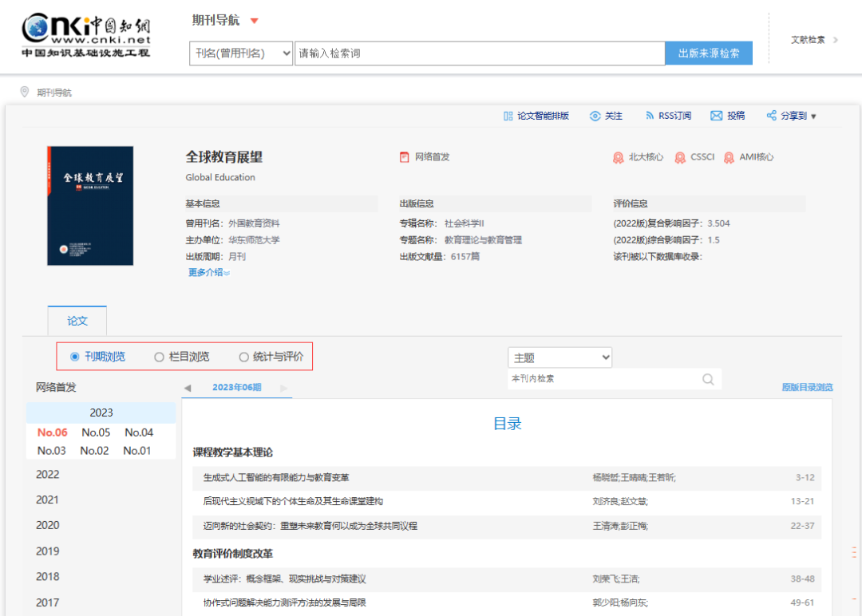The image size is (862, 616).
Task: Expand the 分享到 dropdown arrow
Action: 813,116
